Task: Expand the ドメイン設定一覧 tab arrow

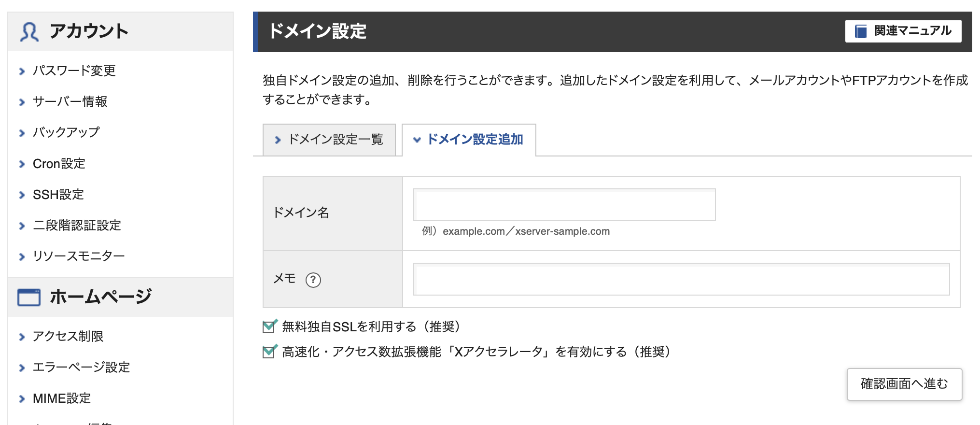Action: [x=278, y=140]
